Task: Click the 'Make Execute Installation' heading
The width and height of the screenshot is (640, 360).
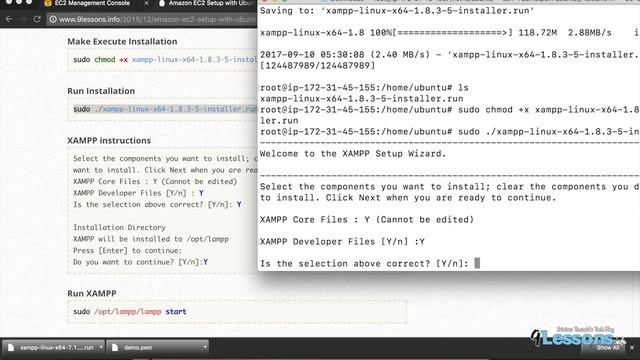Action: (x=122, y=42)
